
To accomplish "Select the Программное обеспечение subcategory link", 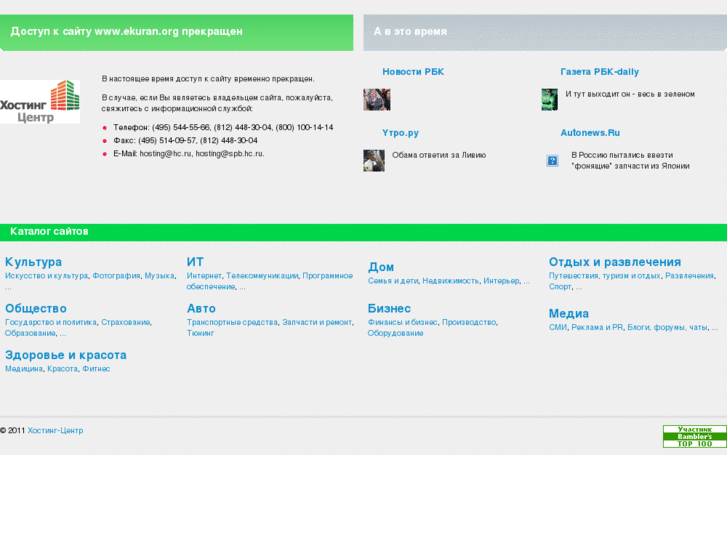I will tap(269, 281).
